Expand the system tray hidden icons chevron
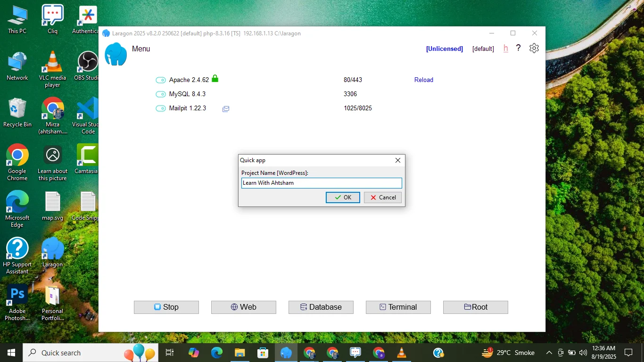This screenshot has height=362, width=644. (x=549, y=353)
